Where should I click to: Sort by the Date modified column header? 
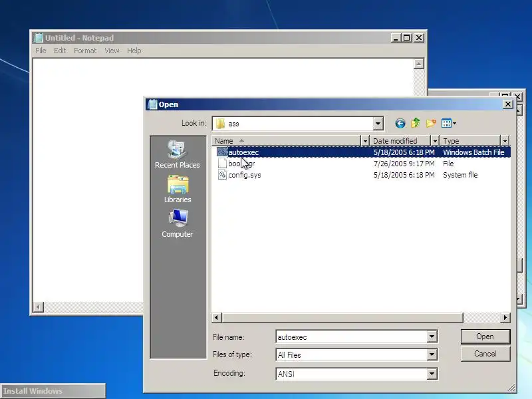(x=400, y=141)
